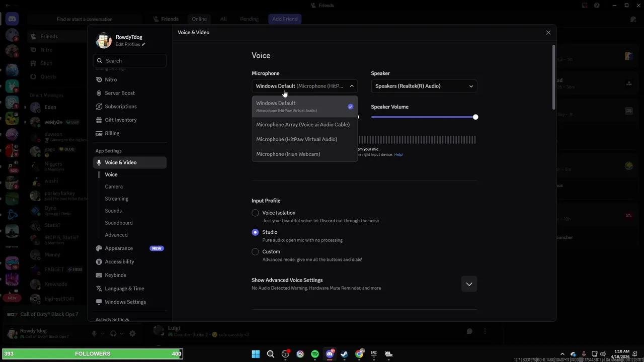Click the settings search field
This screenshot has width=644, height=362.
130,61
